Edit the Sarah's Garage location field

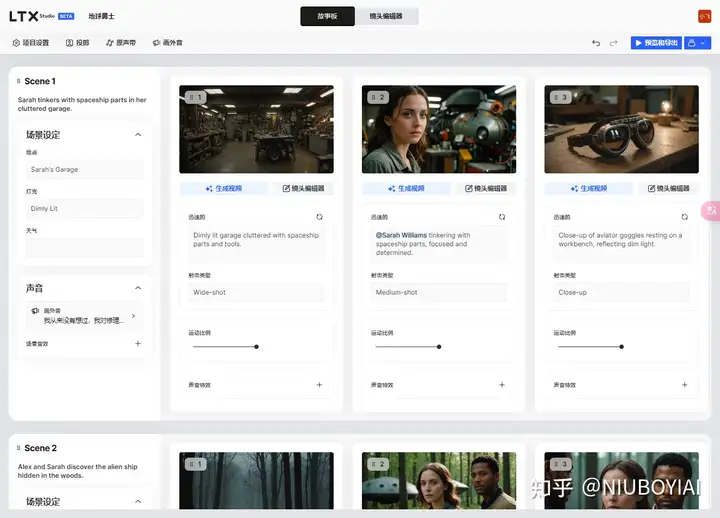(x=84, y=169)
